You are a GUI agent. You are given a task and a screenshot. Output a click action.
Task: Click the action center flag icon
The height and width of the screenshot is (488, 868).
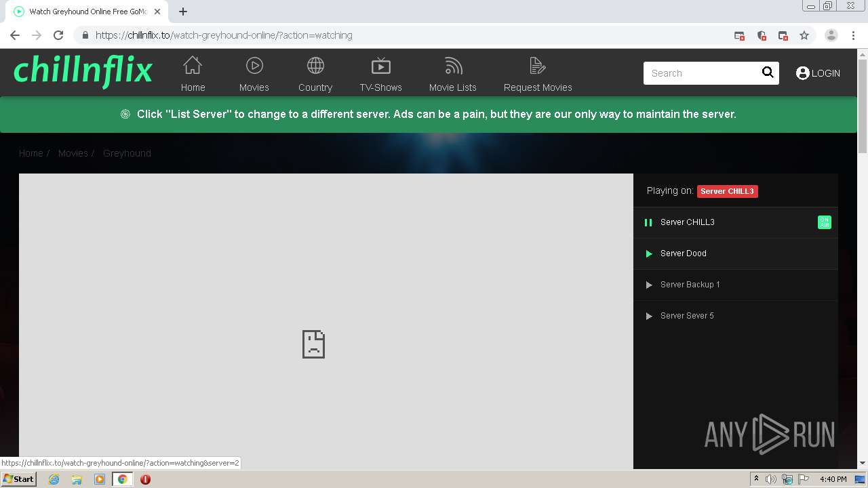click(804, 479)
